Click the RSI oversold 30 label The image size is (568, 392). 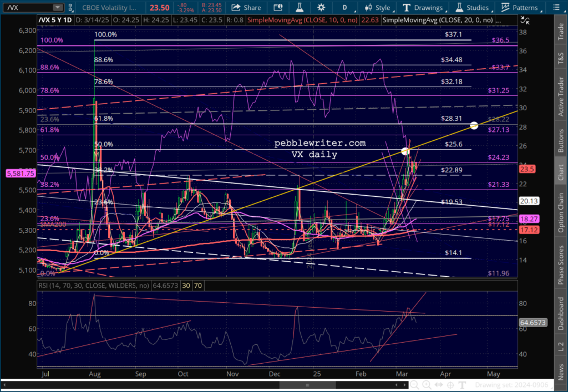tap(186, 286)
